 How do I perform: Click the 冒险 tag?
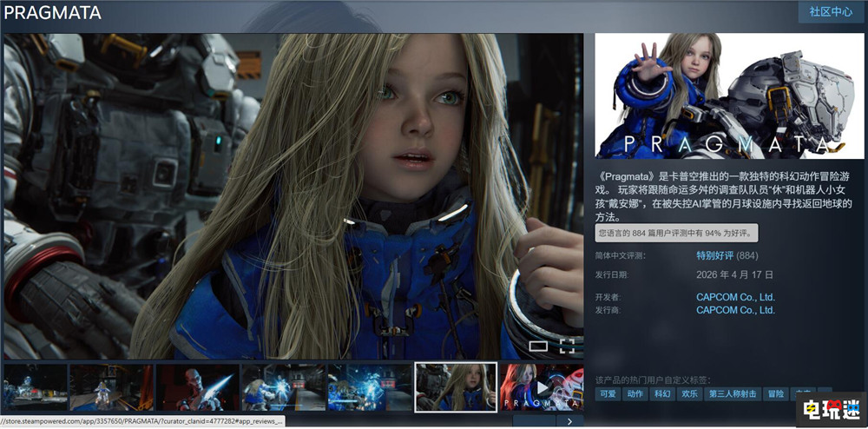[x=775, y=394]
